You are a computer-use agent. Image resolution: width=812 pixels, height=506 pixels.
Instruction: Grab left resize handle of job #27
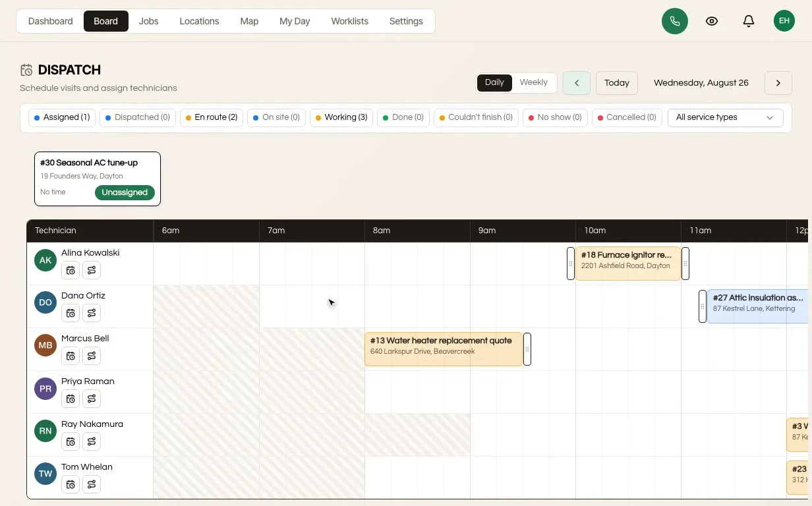point(703,306)
